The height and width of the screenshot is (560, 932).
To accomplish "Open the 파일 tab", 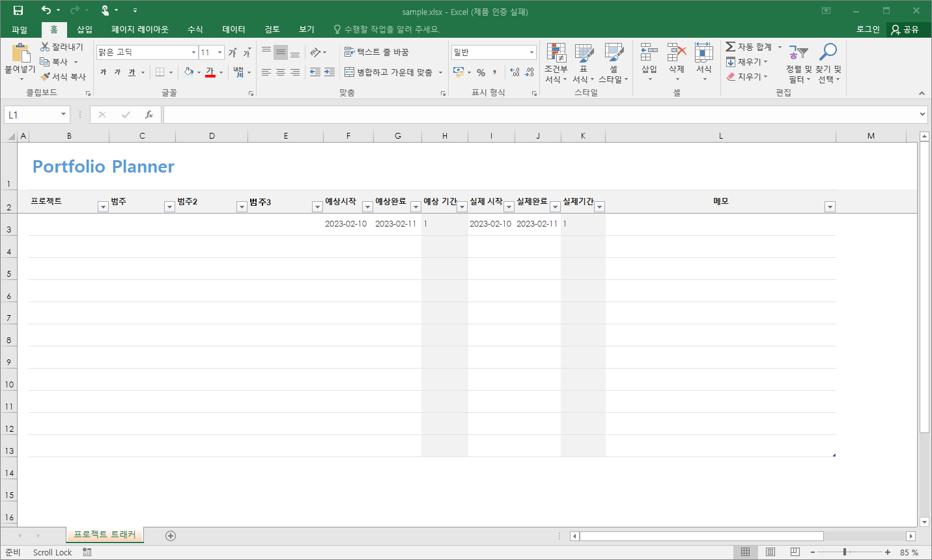I will [20, 29].
